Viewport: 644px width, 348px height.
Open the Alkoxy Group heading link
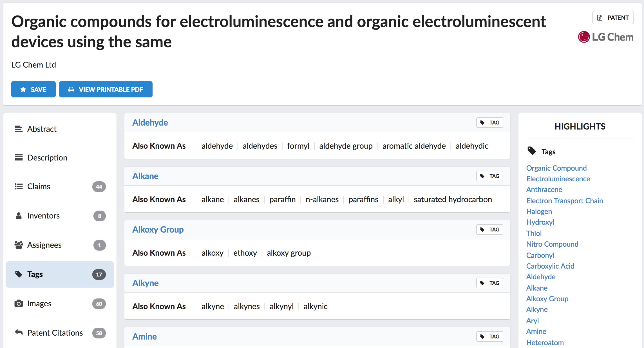tap(158, 229)
